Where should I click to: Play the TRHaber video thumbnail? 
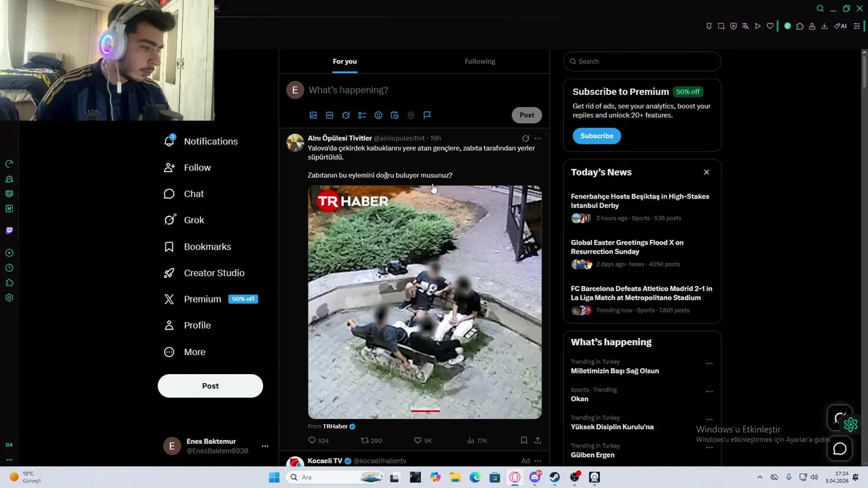pyautogui.click(x=425, y=302)
